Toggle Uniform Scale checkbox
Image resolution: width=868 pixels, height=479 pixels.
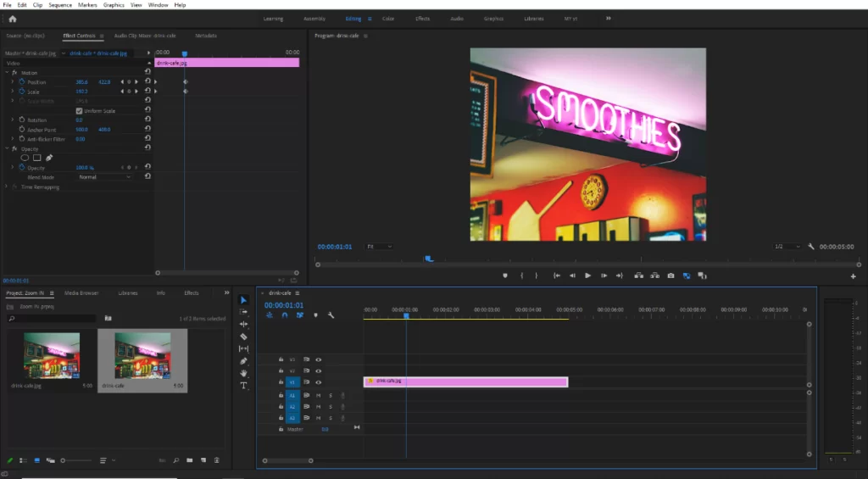(79, 111)
